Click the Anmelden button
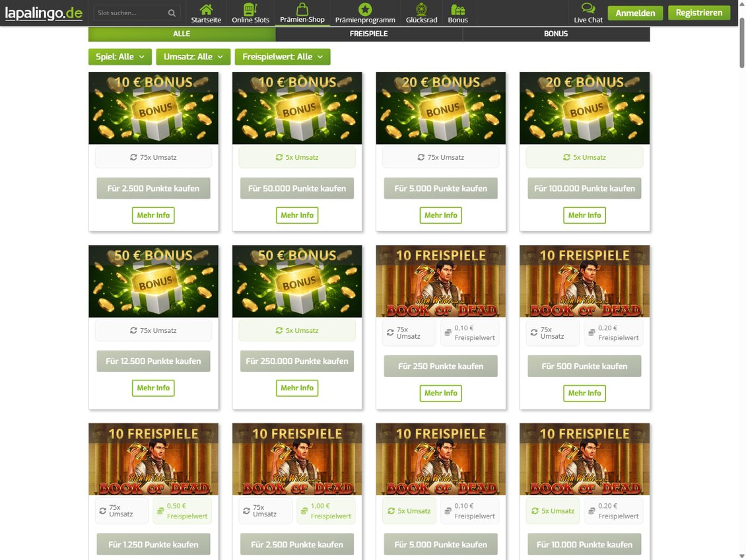This screenshot has width=746, height=560. 635,13
